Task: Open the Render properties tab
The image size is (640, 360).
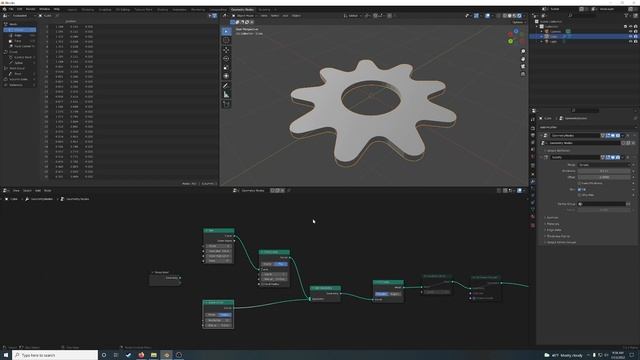Action: tap(533, 128)
